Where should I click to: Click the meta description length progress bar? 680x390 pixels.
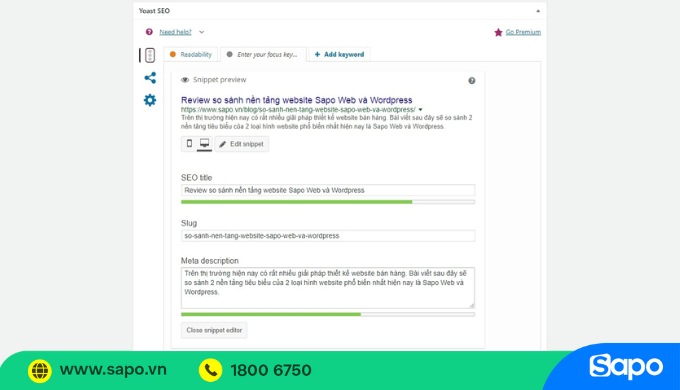point(328,314)
